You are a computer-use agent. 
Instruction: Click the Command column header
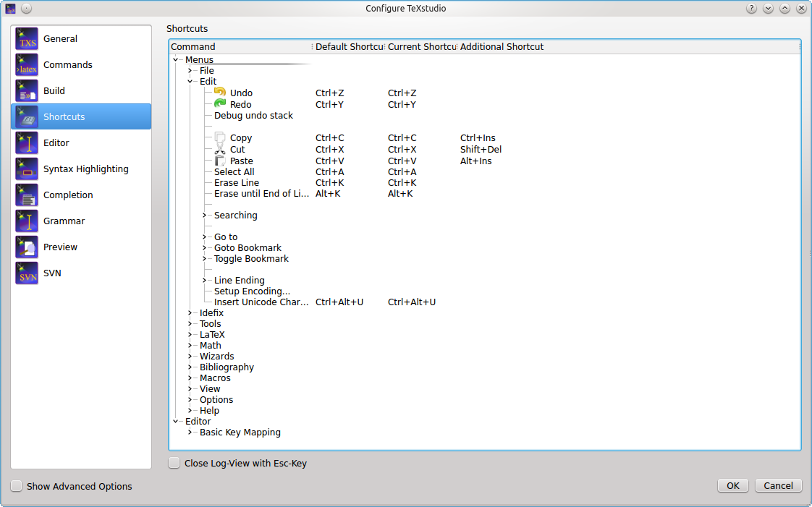(x=239, y=47)
